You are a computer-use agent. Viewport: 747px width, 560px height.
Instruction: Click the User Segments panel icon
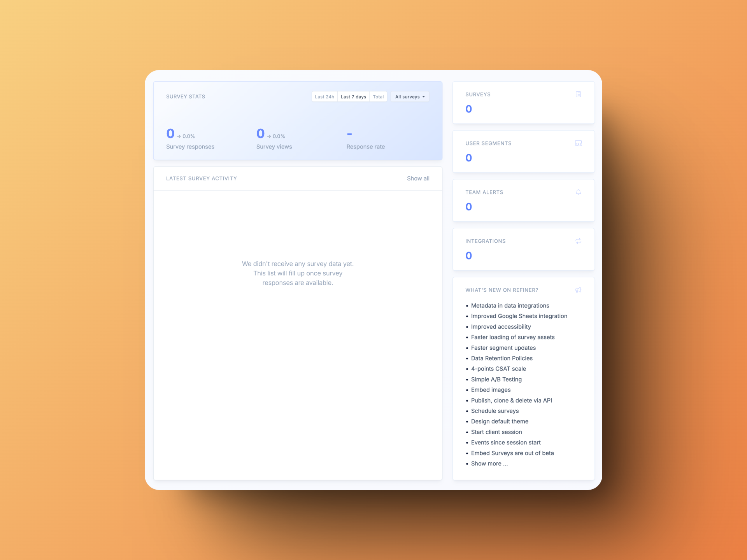tap(579, 143)
